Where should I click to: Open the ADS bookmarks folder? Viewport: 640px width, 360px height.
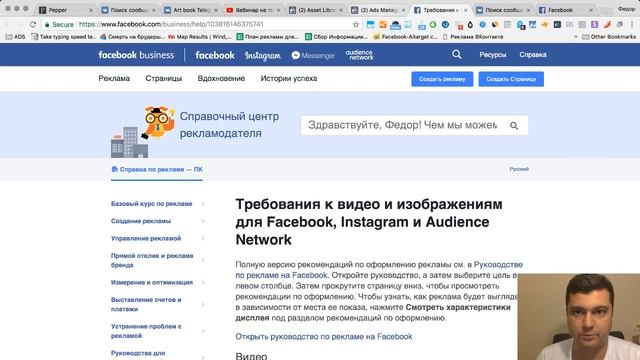point(16,37)
